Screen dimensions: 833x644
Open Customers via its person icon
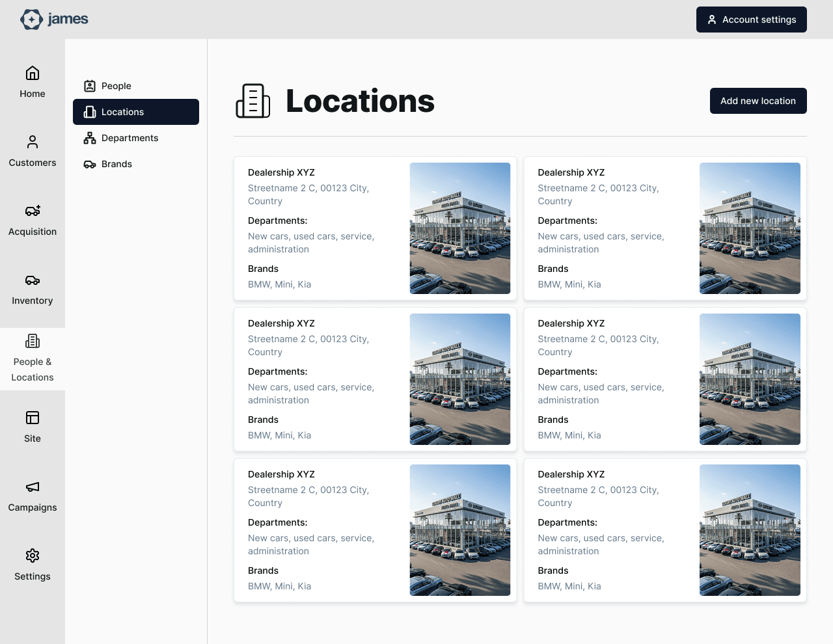click(33, 142)
